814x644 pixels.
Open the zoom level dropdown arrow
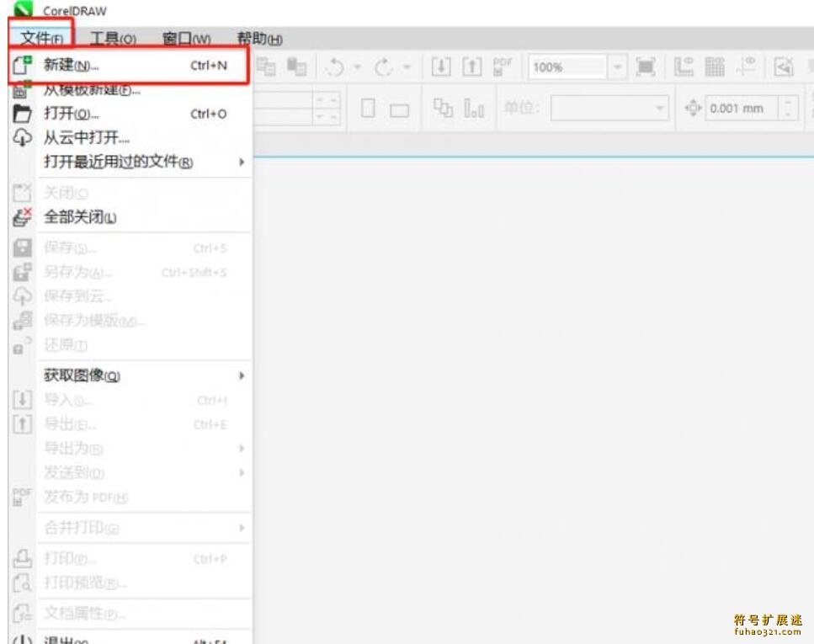click(617, 67)
